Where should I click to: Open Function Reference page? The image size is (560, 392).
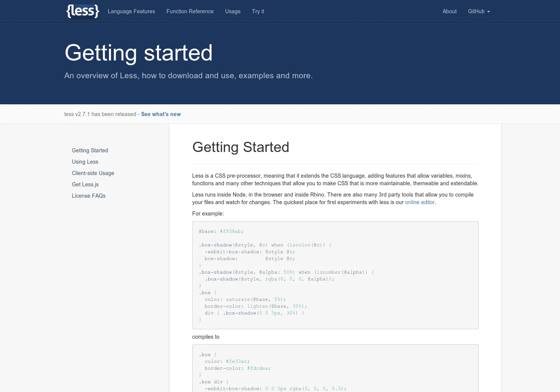(190, 11)
